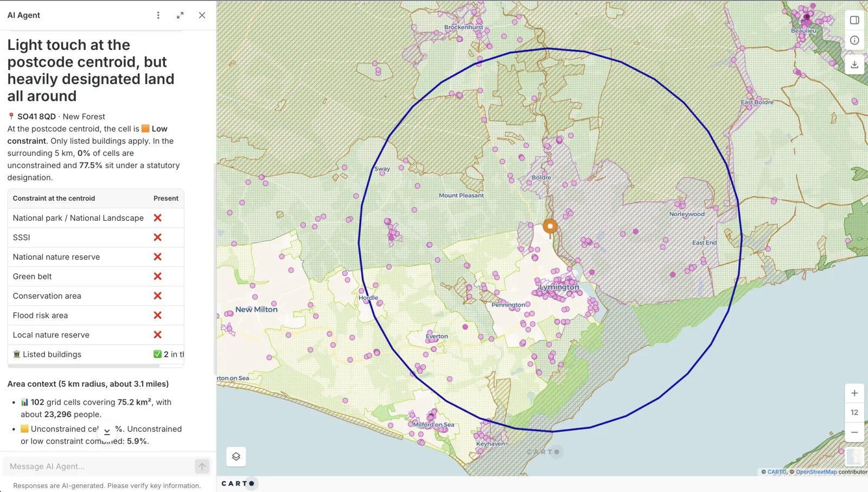The width and height of the screenshot is (868, 492).
Task: Click the red cross for SSSI row
Action: coord(158,237)
